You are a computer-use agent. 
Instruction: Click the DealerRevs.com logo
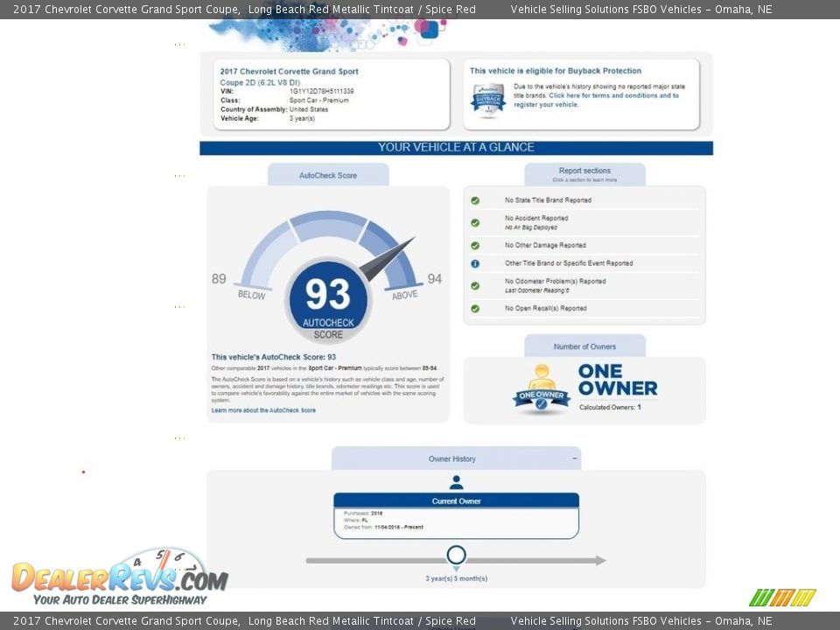119,577
